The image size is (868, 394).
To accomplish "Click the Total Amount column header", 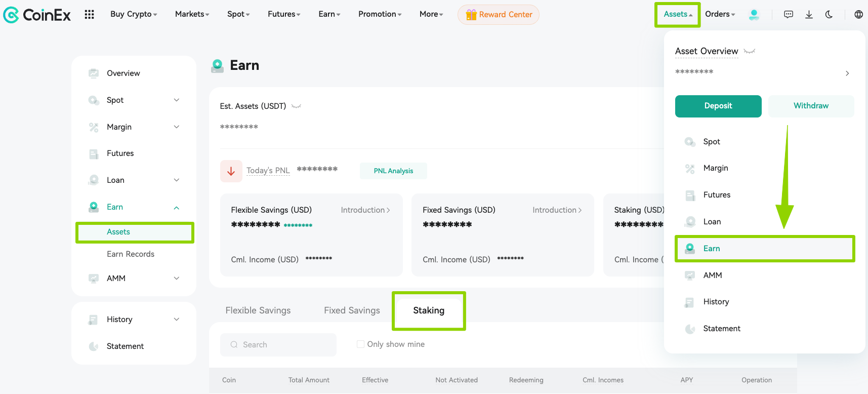I will coord(309,380).
